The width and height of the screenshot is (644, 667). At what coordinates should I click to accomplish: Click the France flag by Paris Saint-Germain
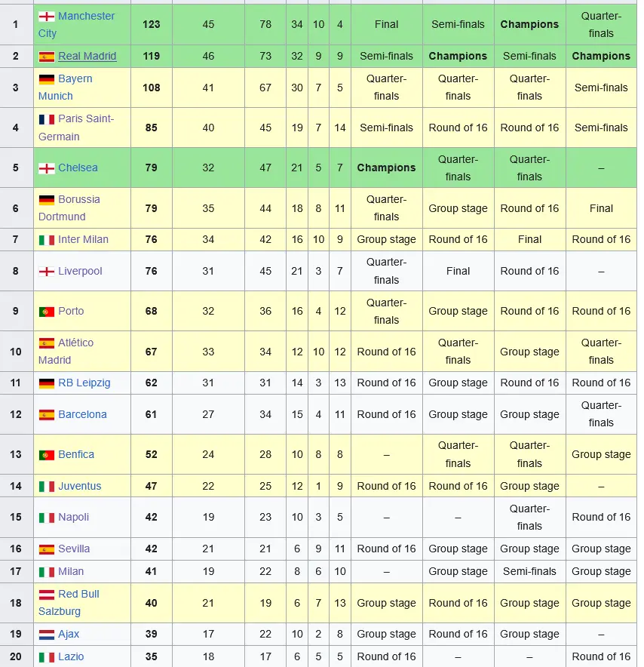[x=46, y=119]
